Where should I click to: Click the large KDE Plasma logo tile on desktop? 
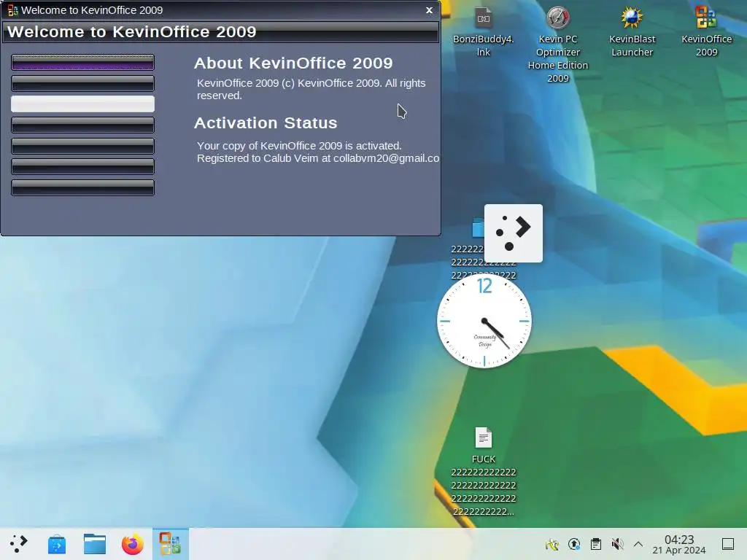pos(513,233)
